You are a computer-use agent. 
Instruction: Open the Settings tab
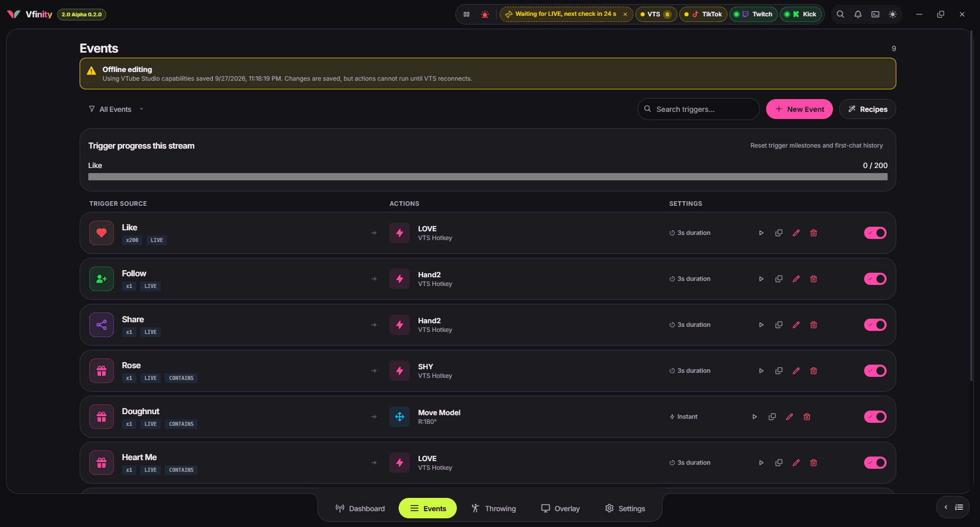625,509
